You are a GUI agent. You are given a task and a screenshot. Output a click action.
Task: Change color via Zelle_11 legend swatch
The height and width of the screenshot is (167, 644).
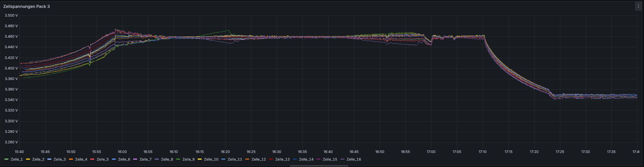[223, 159]
